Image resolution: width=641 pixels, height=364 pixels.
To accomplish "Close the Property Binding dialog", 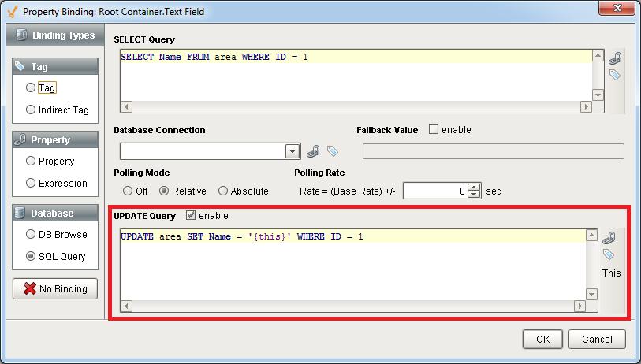I will [x=617, y=8].
